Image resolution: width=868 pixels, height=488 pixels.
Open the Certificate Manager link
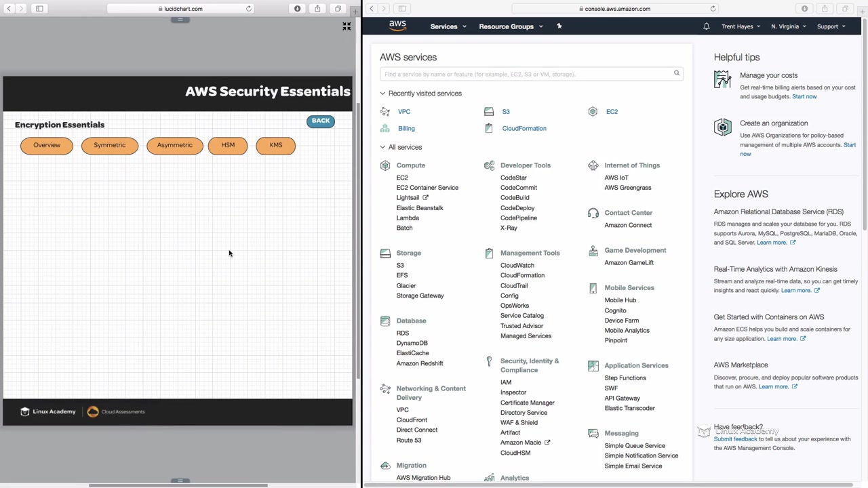coord(528,403)
